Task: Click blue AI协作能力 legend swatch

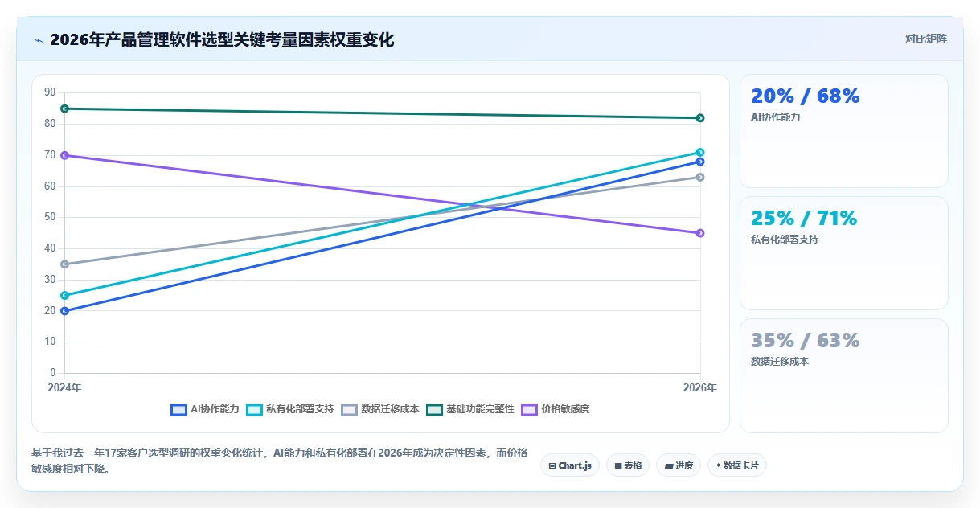Action: [x=178, y=409]
